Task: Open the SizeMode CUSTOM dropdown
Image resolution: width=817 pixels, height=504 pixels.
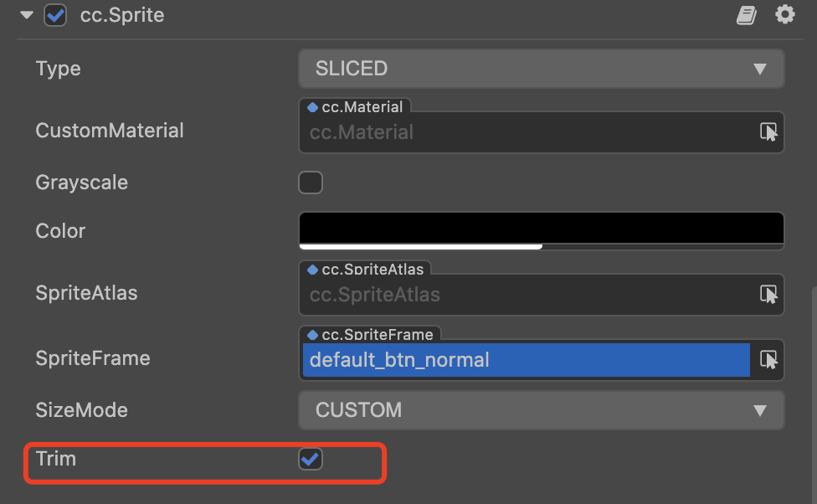Action: click(x=542, y=410)
